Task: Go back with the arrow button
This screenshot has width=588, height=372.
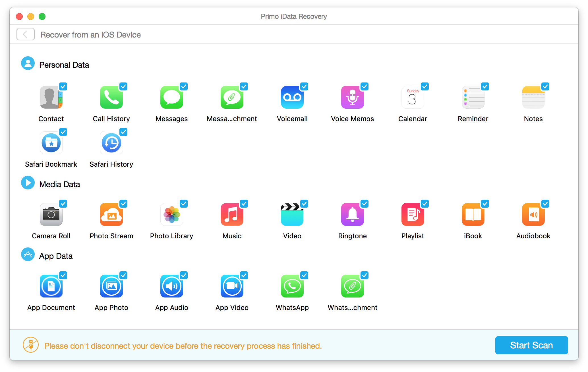Action: (x=26, y=34)
